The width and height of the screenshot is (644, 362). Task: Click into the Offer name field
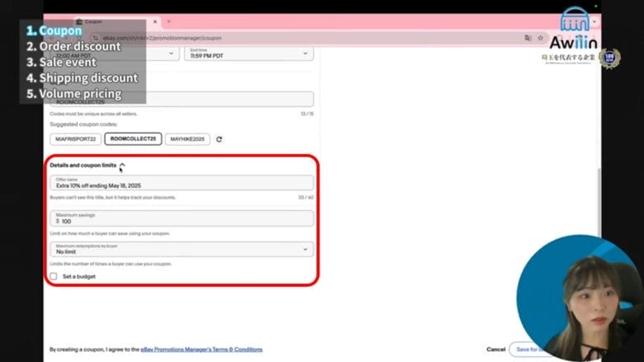click(x=182, y=183)
